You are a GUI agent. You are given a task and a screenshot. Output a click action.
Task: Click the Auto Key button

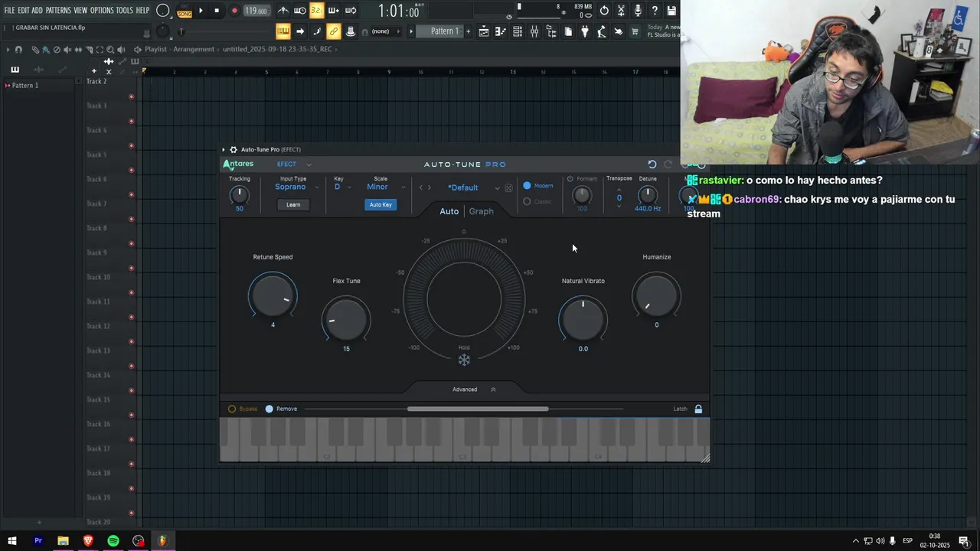point(381,204)
